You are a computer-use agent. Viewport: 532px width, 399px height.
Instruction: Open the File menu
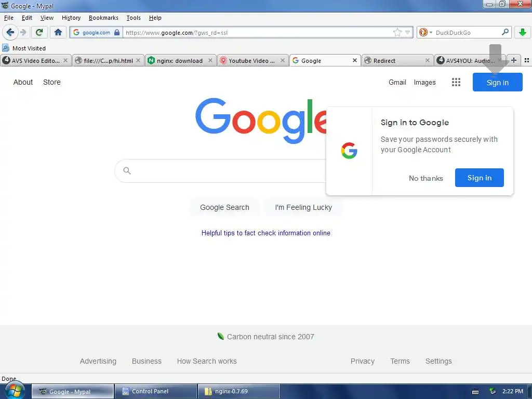[x=8, y=18]
